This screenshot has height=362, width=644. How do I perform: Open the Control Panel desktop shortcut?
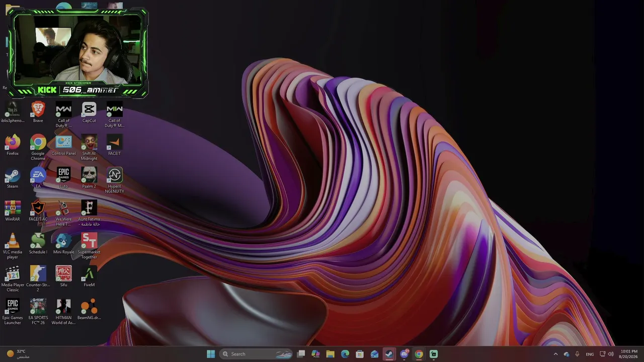pos(63,145)
